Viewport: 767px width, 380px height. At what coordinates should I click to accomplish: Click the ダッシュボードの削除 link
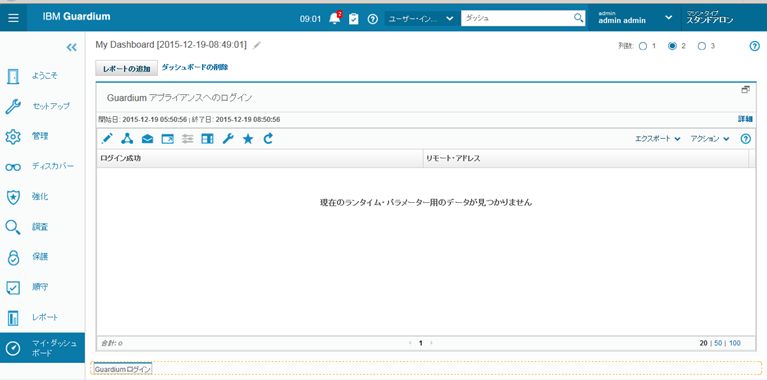pos(195,67)
